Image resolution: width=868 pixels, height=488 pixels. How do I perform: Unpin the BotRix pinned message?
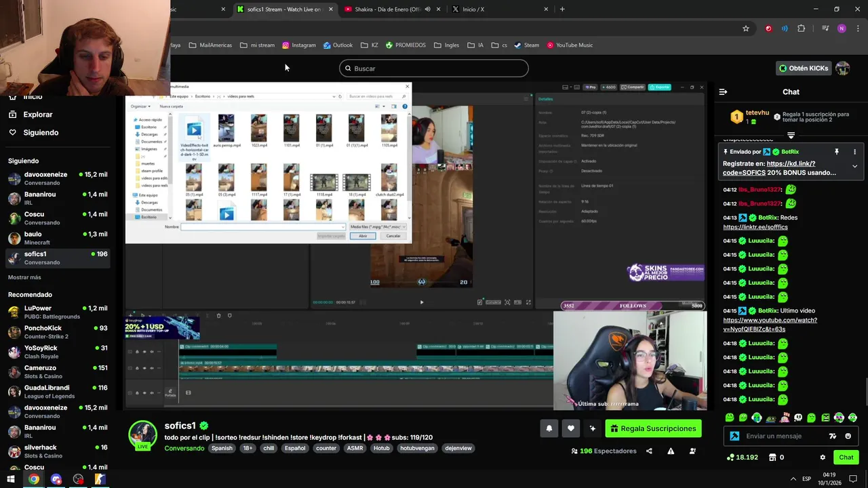836,152
